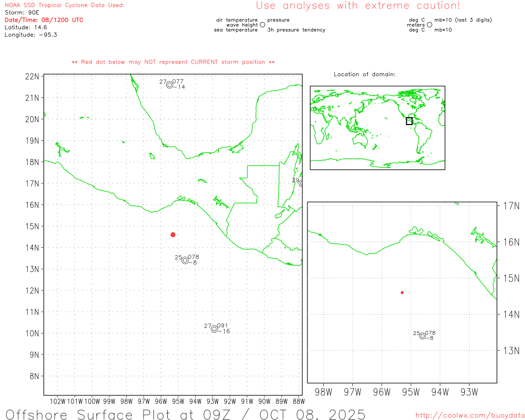Click the 95W label under the inset map
Image resolution: width=525 pixels, height=420 pixels.
[411, 392]
